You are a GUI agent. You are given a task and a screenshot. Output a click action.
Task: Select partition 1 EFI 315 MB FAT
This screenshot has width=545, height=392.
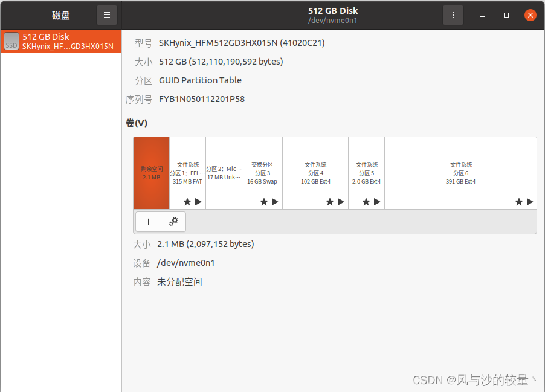(x=188, y=173)
